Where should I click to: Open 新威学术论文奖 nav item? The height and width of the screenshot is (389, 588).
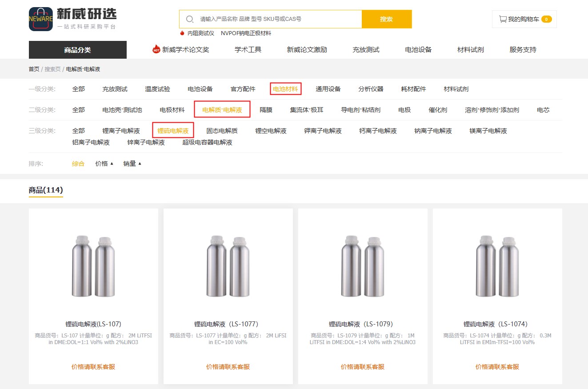[185, 50]
